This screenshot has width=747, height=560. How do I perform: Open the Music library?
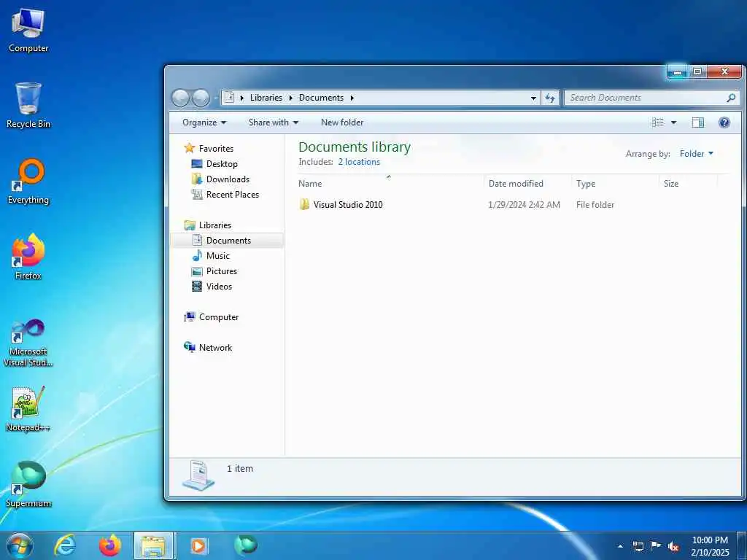(x=211, y=256)
